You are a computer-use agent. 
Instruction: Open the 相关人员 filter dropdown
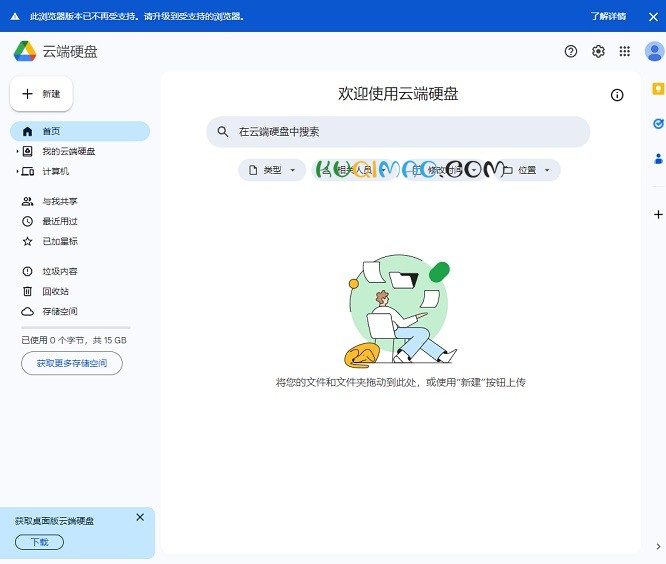pos(356,170)
